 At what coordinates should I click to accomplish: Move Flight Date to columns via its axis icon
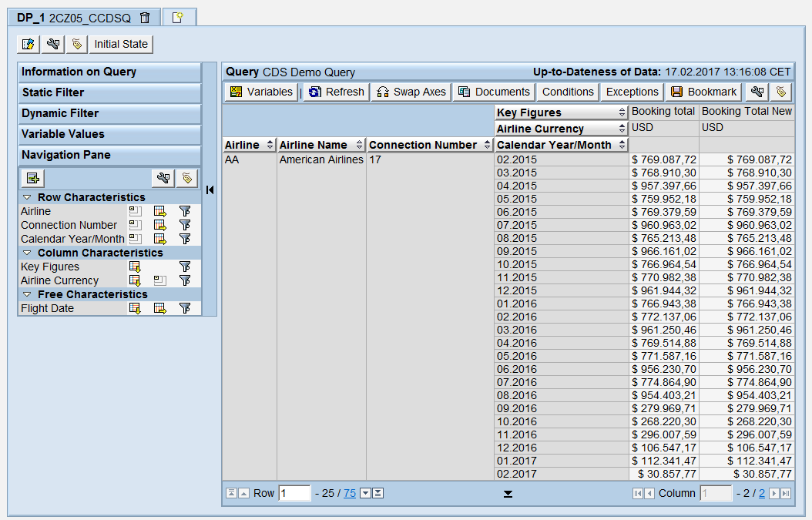159,307
